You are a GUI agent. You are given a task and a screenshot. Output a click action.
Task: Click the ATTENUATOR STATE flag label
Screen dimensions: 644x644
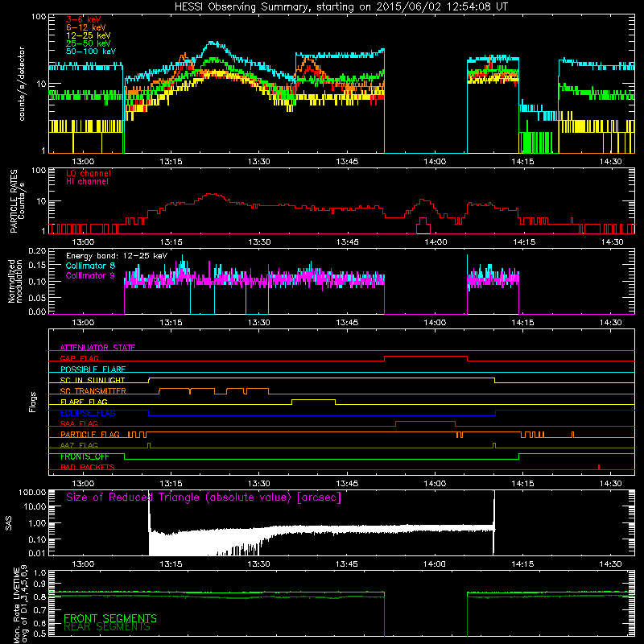(97, 348)
